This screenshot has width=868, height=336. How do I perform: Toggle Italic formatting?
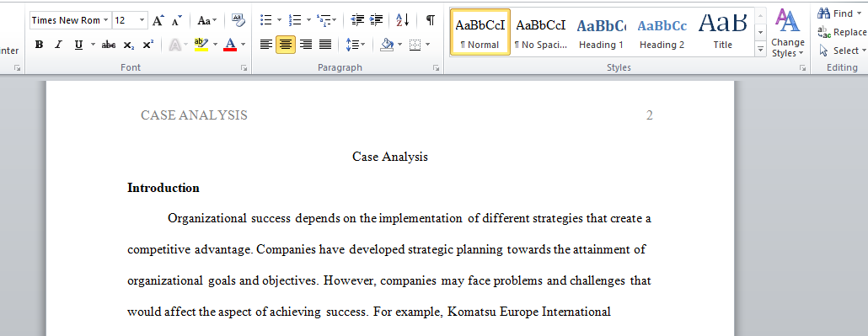pyautogui.click(x=58, y=45)
